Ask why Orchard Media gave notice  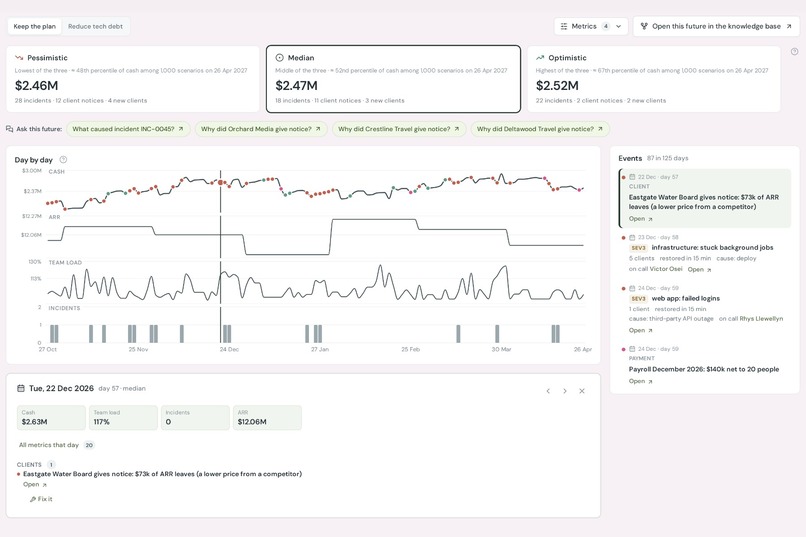click(x=261, y=129)
